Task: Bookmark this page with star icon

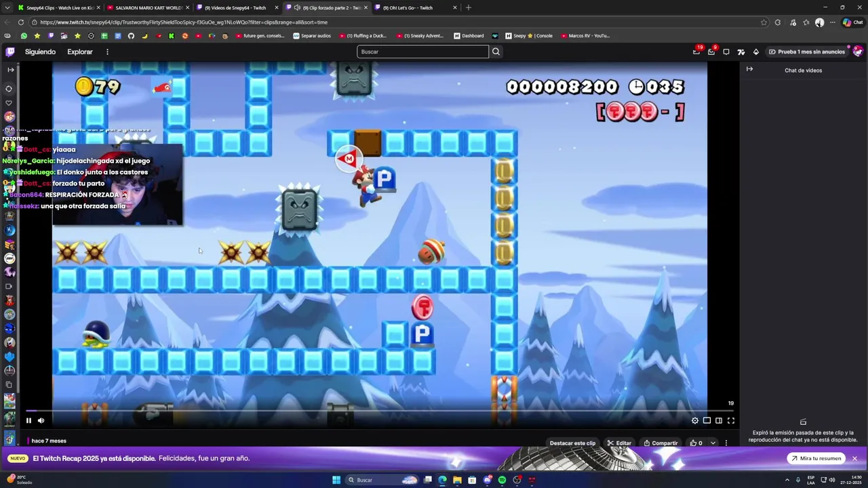Action: click(764, 22)
